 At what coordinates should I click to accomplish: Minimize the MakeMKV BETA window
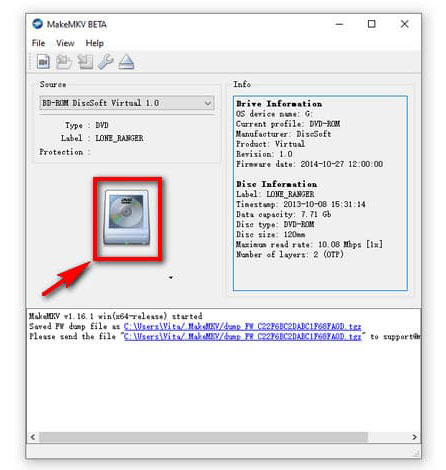pyautogui.click(x=339, y=24)
